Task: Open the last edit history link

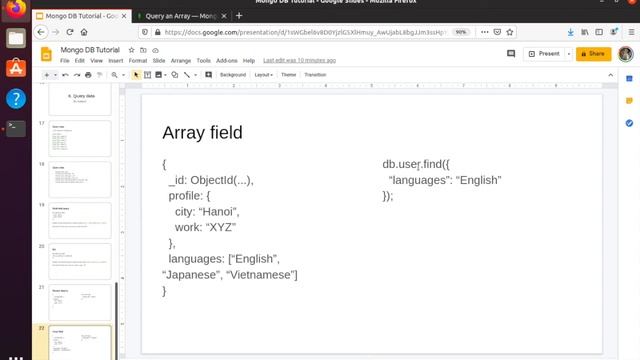Action: (x=299, y=60)
